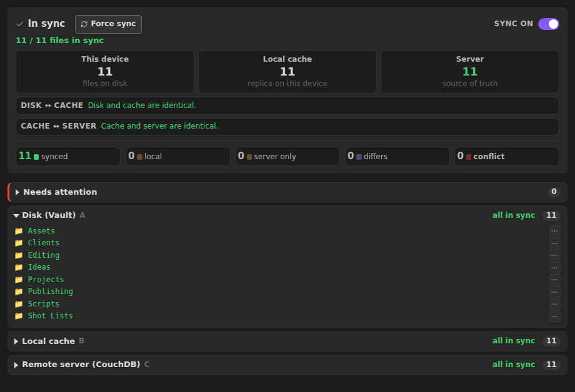Open more options for Ideas row
The height and width of the screenshot is (392, 575).
tap(554, 267)
